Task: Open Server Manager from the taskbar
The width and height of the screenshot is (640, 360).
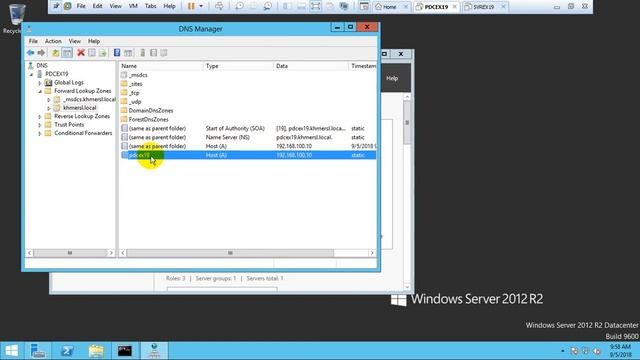Action: tap(38, 351)
